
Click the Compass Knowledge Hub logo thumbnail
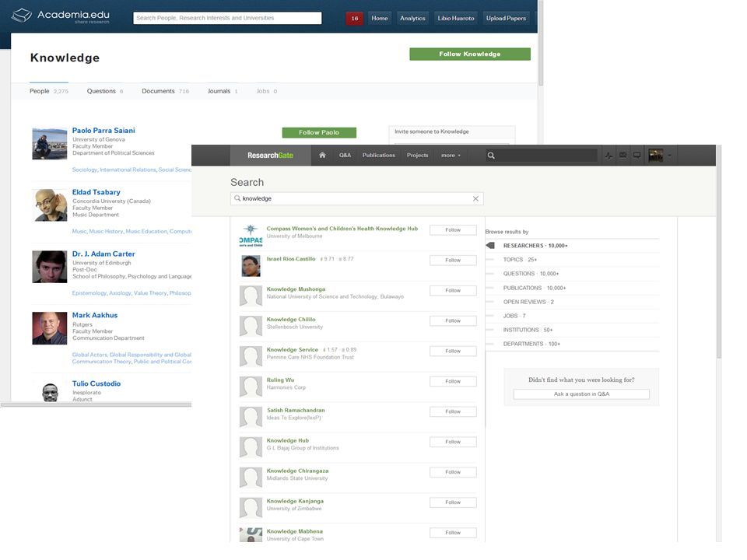251,236
